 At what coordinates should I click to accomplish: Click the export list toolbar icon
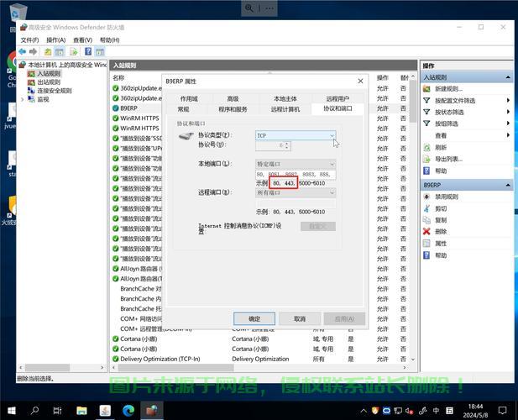(x=73, y=51)
